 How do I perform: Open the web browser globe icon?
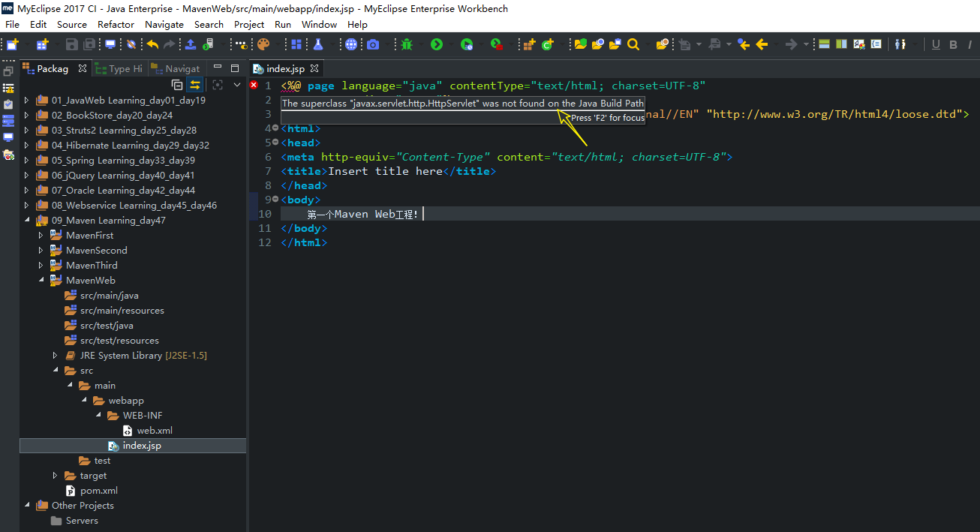[x=351, y=44]
